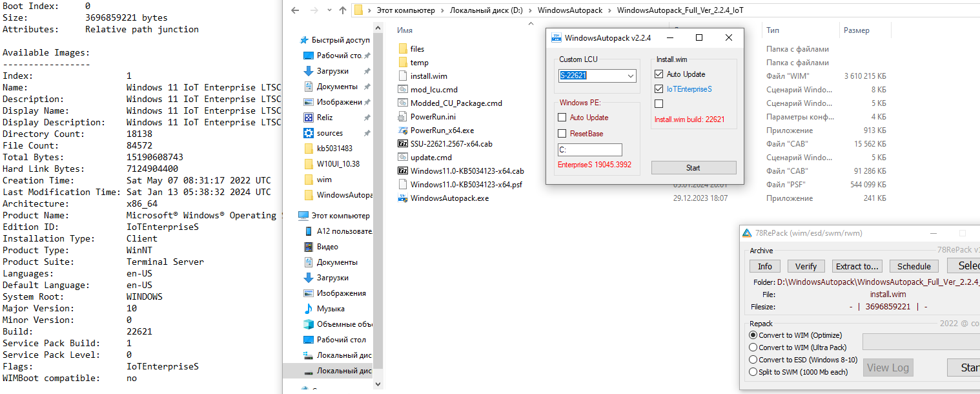980x394 pixels.
Task: Open the recent locations chevron in Explorer
Action: [x=328, y=10]
